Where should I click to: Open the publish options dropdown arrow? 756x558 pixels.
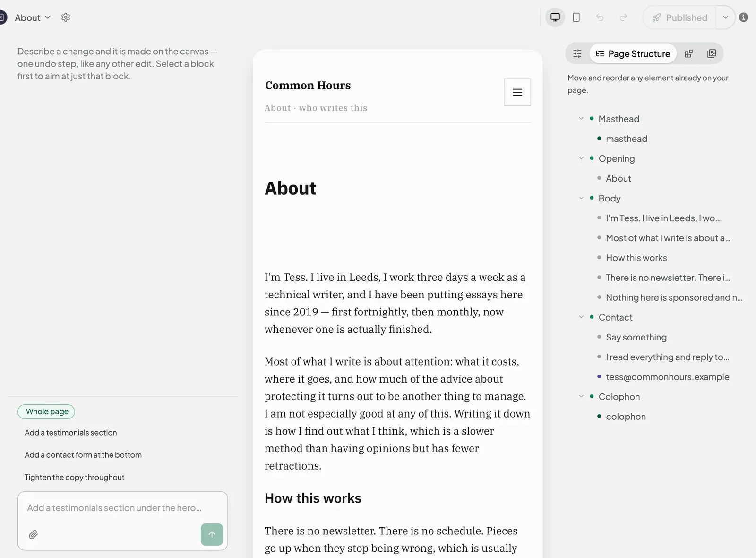point(725,17)
